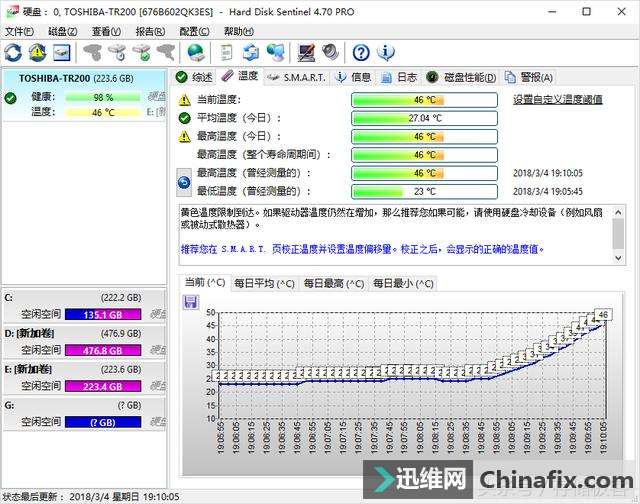Open the report document toolbar icon
Viewport: 640px width, 504px height.
(226, 53)
